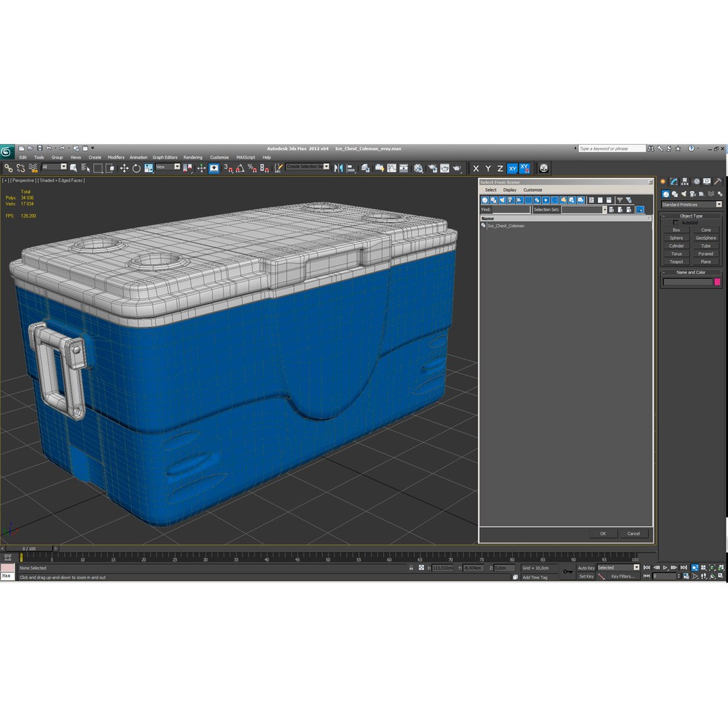The image size is (728, 728).
Task: Select the Select and Link tool
Action: tap(8, 168)
